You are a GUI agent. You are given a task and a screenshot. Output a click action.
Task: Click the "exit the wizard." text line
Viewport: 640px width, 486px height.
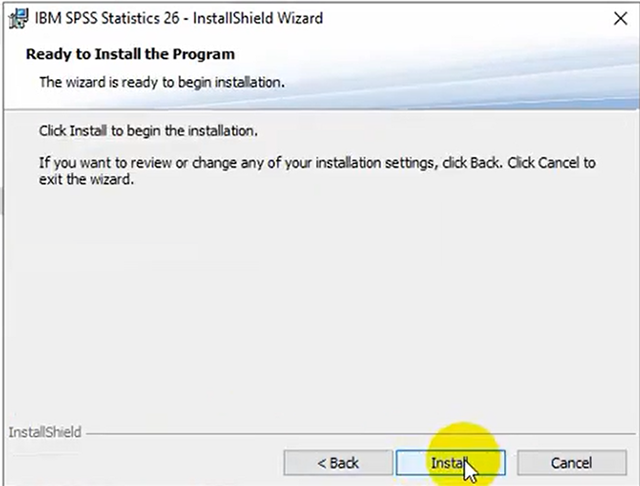click(86, 179)
